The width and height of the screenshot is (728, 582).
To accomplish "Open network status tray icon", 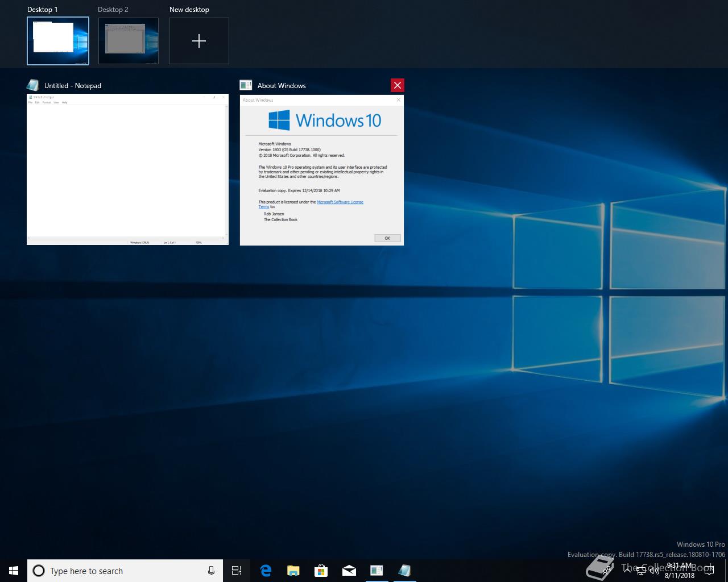I will coord(641,571).
